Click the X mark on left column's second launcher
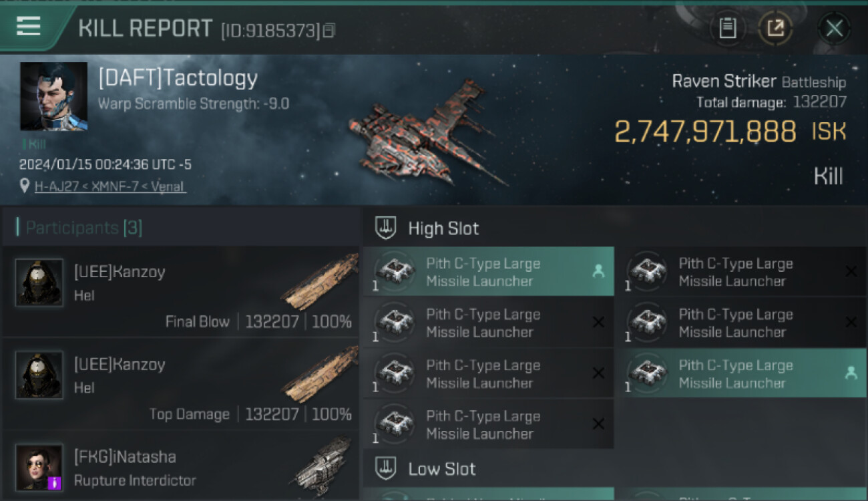Image resolution: width=868 pixels, height=501 pixels. coord(598,323)
